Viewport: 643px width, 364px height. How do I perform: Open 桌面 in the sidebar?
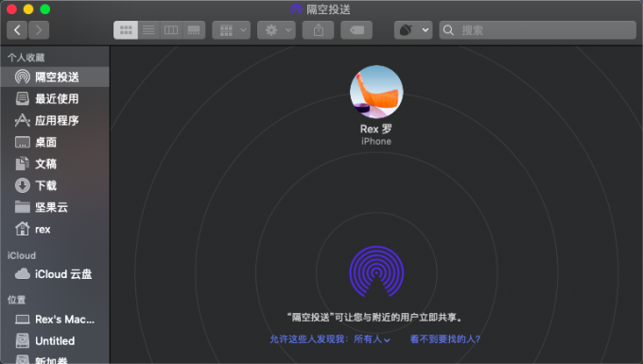pos(55,142)
